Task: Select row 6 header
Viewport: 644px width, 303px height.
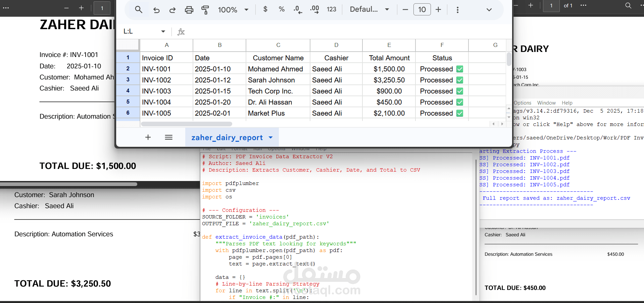Action: tap(128, 113)
